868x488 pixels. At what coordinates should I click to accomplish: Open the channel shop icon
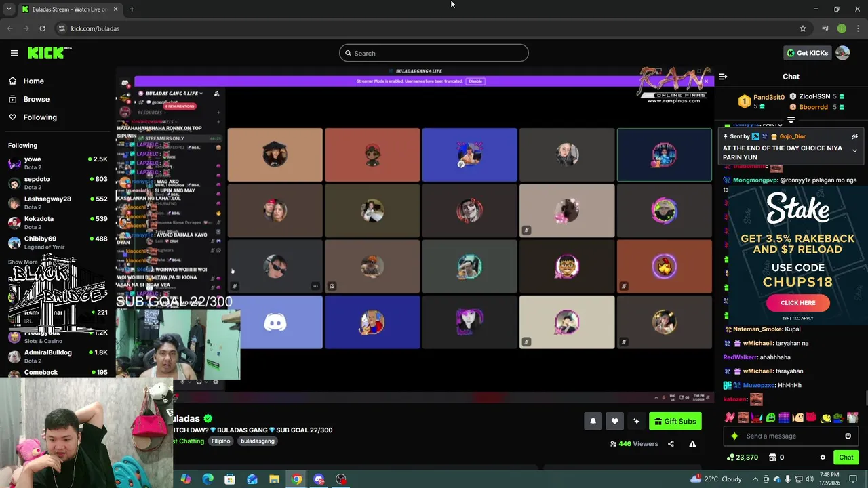(772, 457)
